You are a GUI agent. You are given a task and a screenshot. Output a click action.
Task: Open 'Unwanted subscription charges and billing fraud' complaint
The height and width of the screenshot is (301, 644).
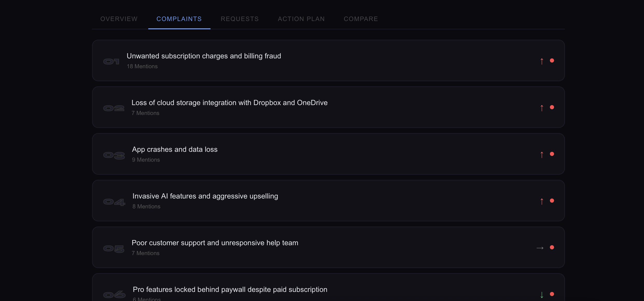[328, 60]
